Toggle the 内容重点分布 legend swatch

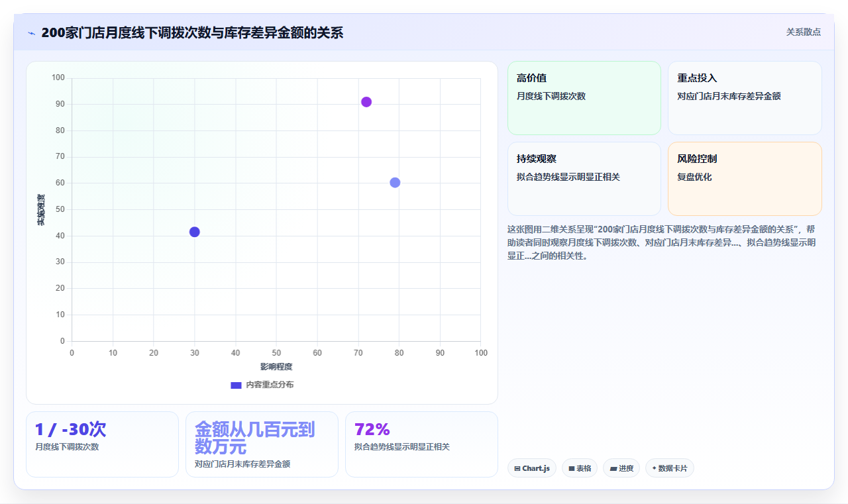(x=236, y=385)
